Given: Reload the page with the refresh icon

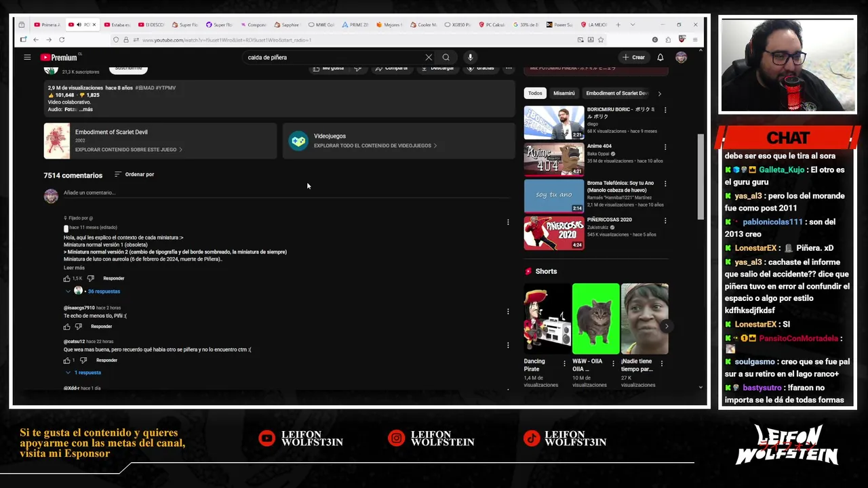Looking at the screenshot, I should pyautogui.click(x=62, y=40).
